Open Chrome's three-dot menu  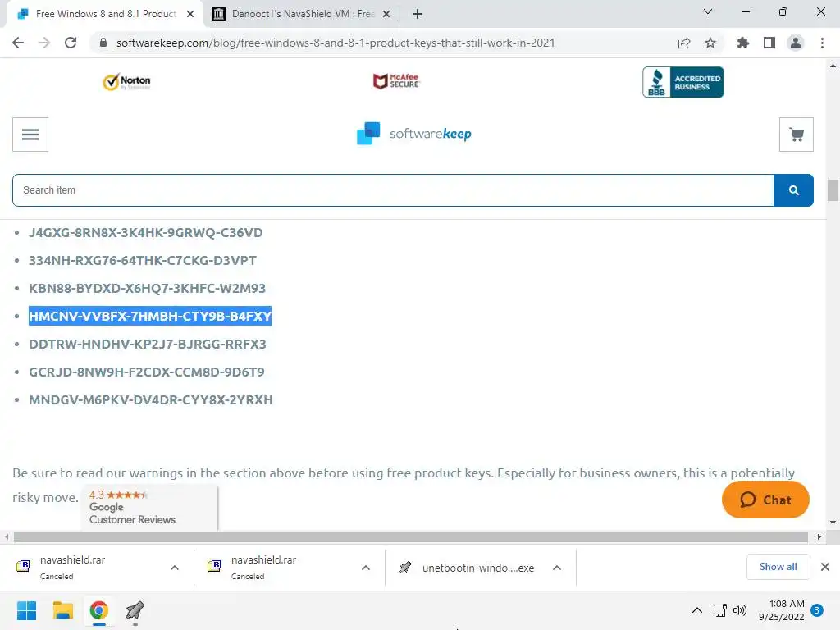822,43
